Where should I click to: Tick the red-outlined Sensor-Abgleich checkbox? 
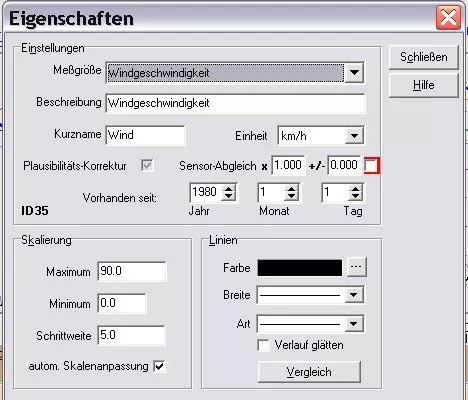point(371,166)
